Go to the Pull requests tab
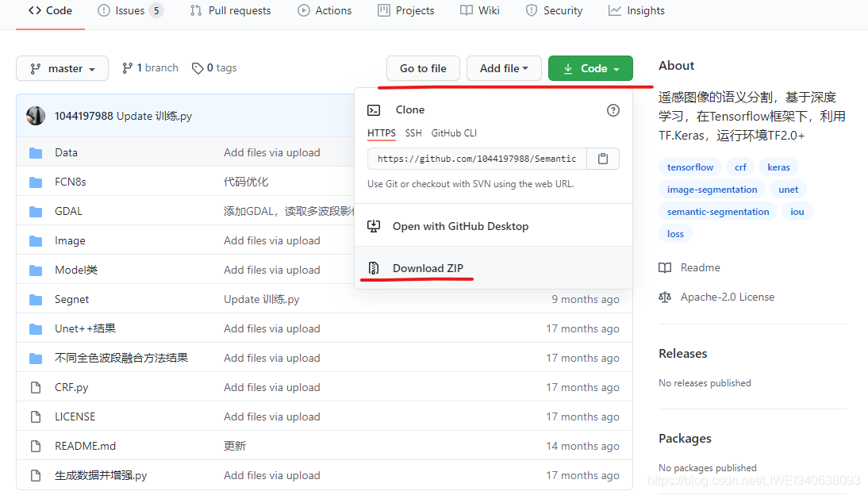Viewport: 868px width, 495px height. coord(230,10)
